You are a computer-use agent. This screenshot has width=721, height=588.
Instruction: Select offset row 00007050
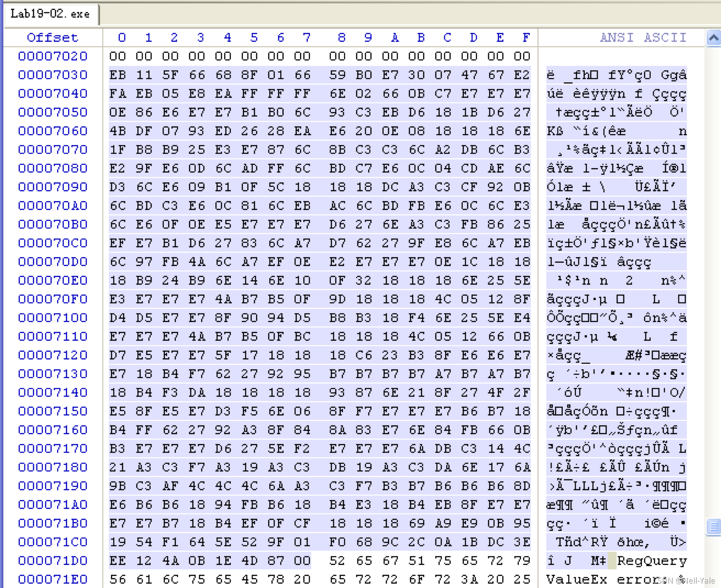[53, 112]
